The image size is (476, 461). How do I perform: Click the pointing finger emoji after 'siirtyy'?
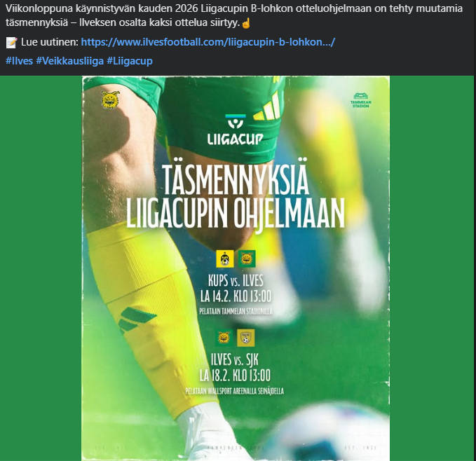(x=246, y=23)
